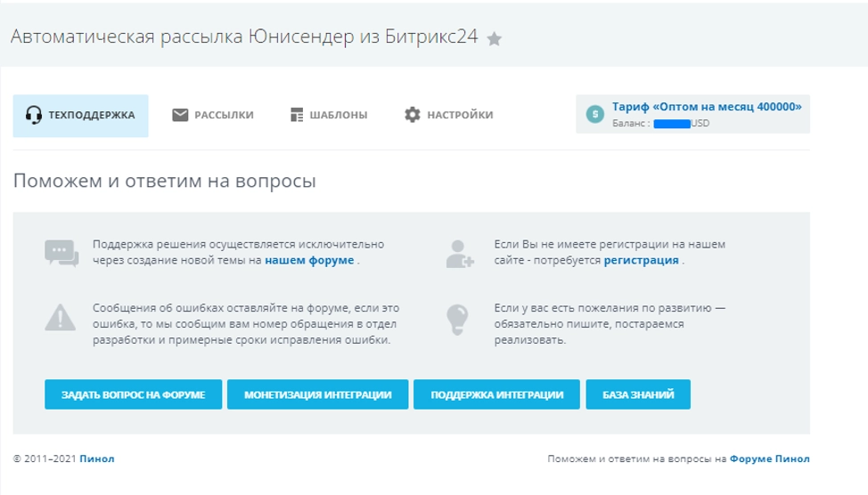Viewport: 868px width, 495px height.
Task: Click the warning triangle icon
Action: tap(61, 317)
